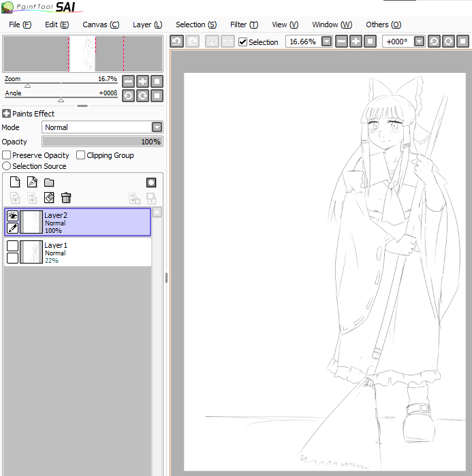The width and height of the screenshot is (472, 476).
Task: Click the navigator zoom in plus button
Action: point(142,81)
